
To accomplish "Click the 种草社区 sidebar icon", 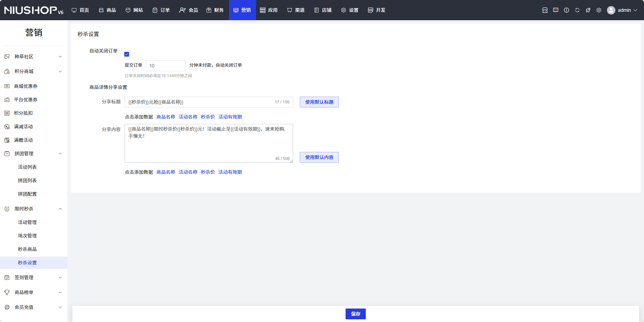I will 7,57.
